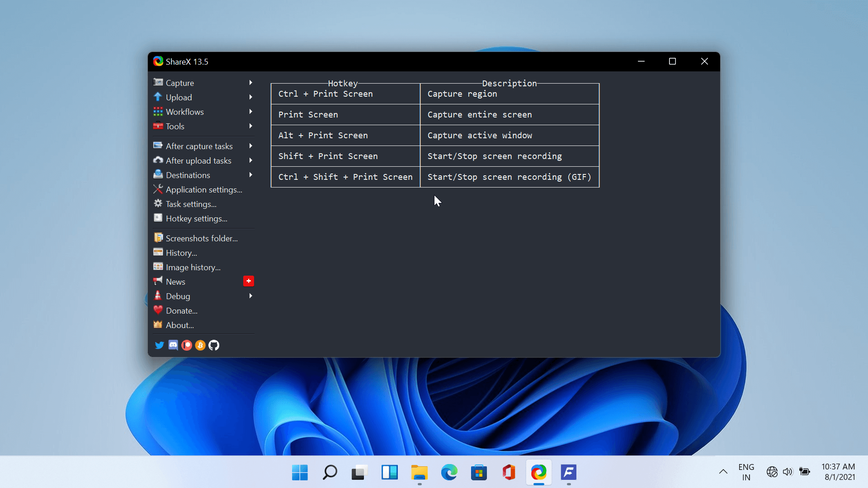868x488 pixels.
Task: Expand the Capture submenu arrow
Action: click(250, 83)
